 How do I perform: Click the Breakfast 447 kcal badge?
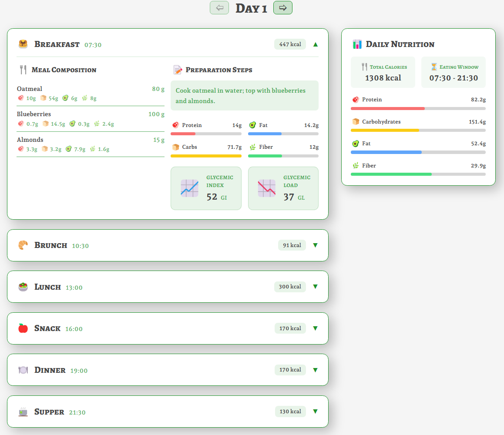coord(290,44)
